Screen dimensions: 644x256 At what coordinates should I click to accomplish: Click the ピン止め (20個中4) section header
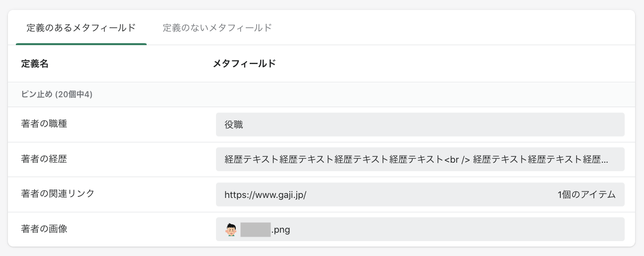pos(57,94)
